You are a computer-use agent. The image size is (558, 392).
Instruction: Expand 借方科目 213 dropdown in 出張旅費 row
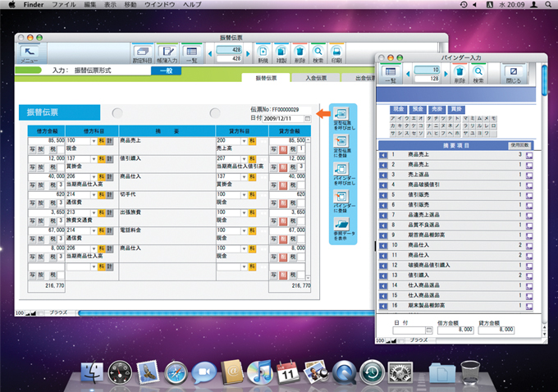(x=94, y=212)
